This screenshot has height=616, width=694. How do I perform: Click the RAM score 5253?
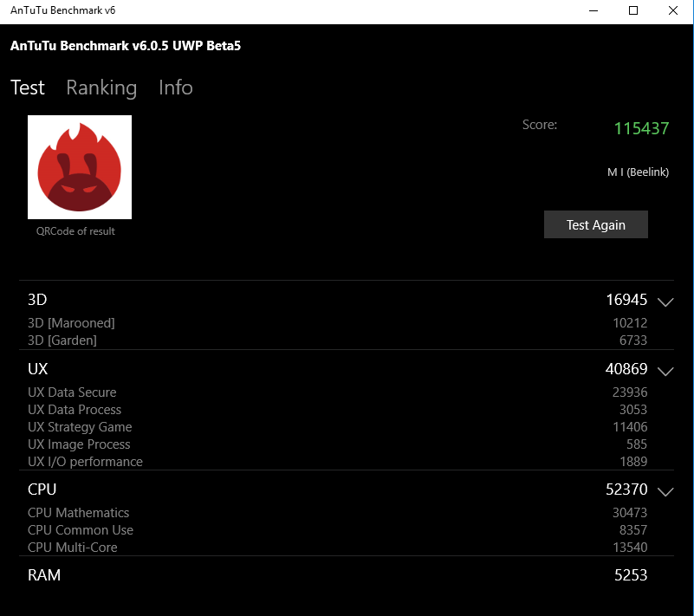631,574
